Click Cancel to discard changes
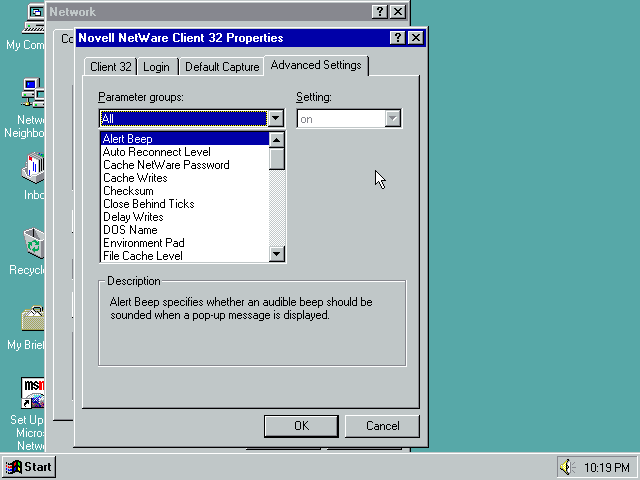This screenshot has height=480, width=640. [x=382, y=426]
